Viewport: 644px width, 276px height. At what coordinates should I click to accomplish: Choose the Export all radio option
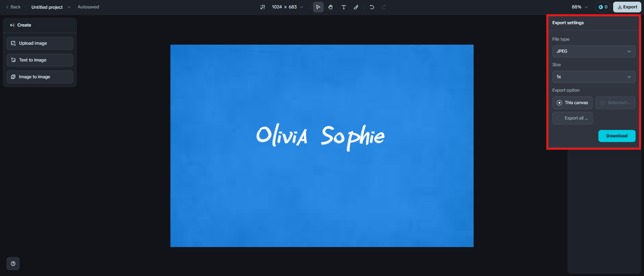click(573, 118)
